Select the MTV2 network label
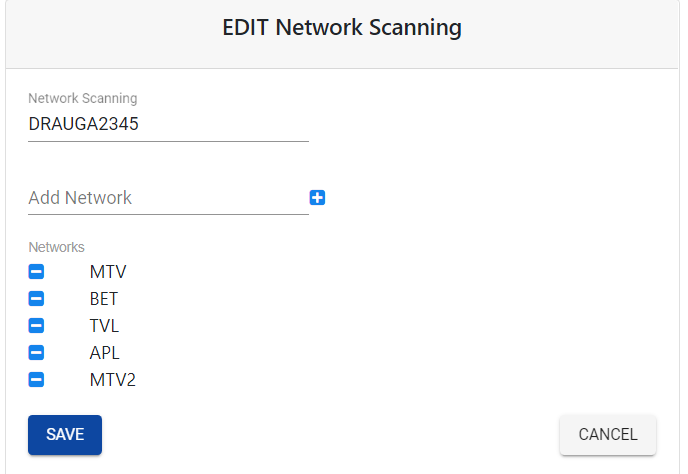Screen dimensions: 688x474 [x=113, y=380]
